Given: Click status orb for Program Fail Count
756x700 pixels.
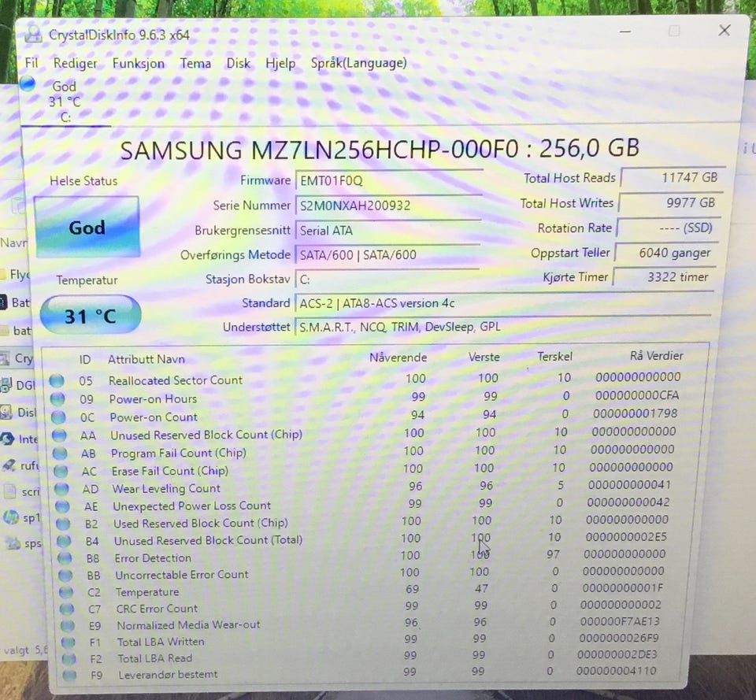Looking at the screenshot, I should coord(60,454).
